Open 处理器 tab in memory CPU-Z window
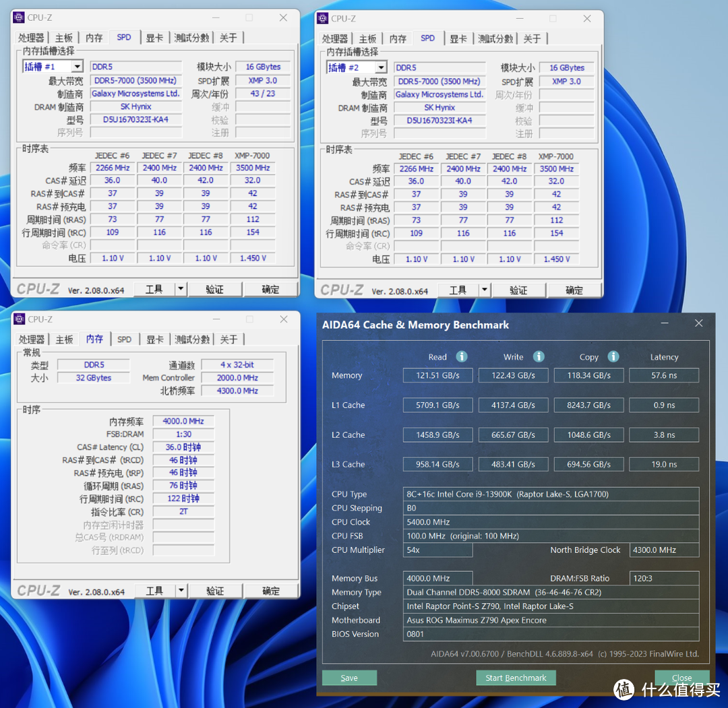This screenshot has width=728, height=708. pos(32,340)
